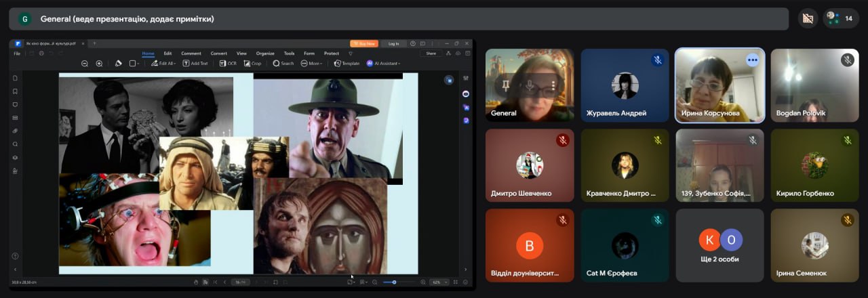868x298 pixels.
Task: Open the Search tool in toolbar
Action: pyautogui.click(x=283, y=64)
